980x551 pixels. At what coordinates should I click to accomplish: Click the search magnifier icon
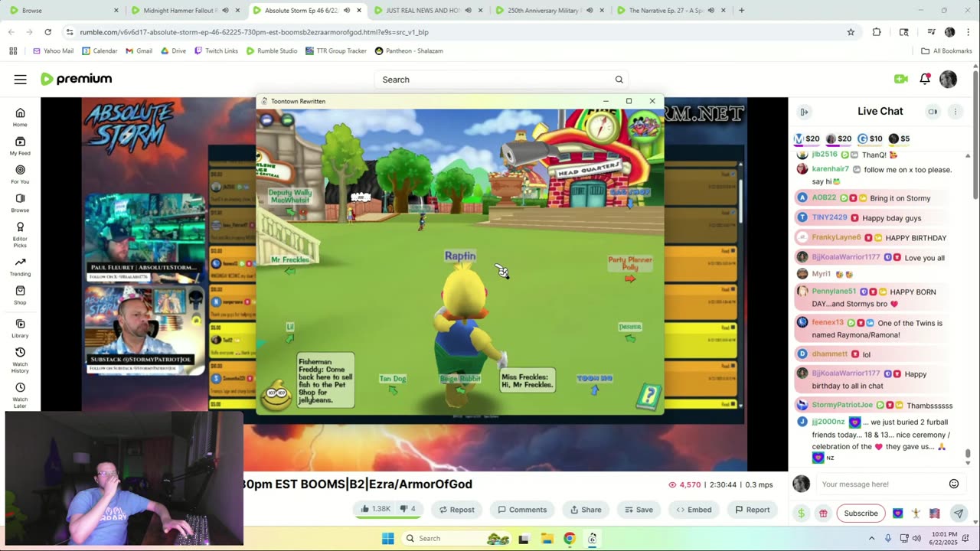(x=619, y=80)
